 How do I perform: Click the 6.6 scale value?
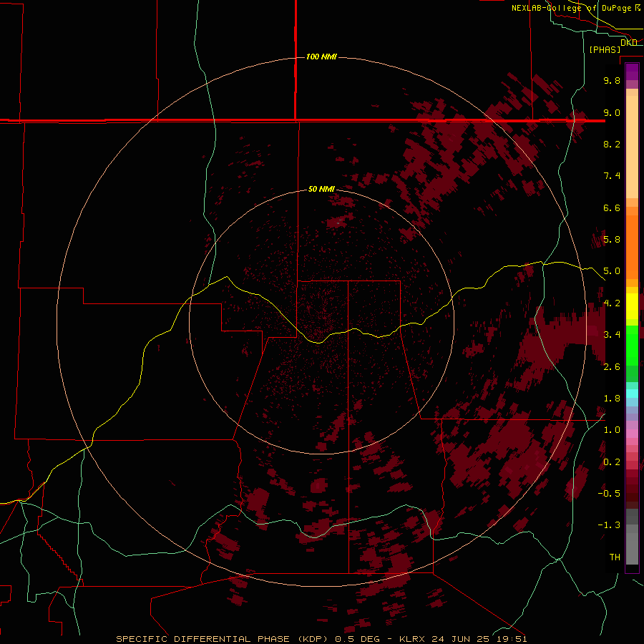[x=612, y=208]
